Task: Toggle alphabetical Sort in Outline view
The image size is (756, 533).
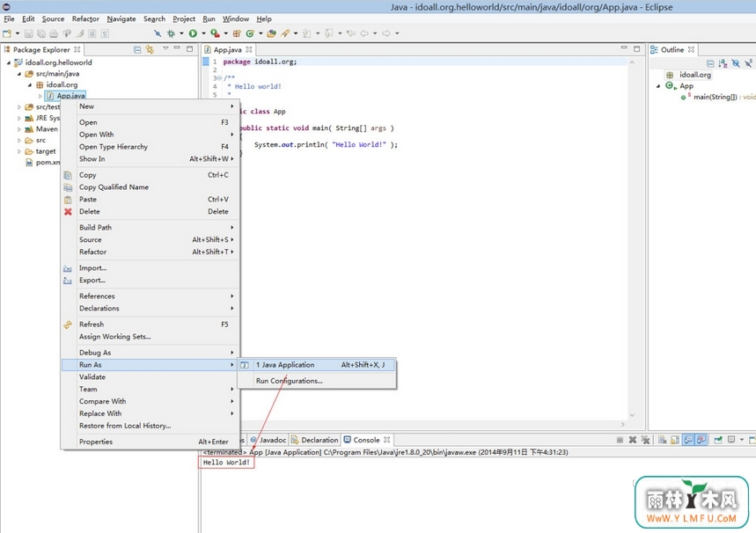Action: pos(723,63)
